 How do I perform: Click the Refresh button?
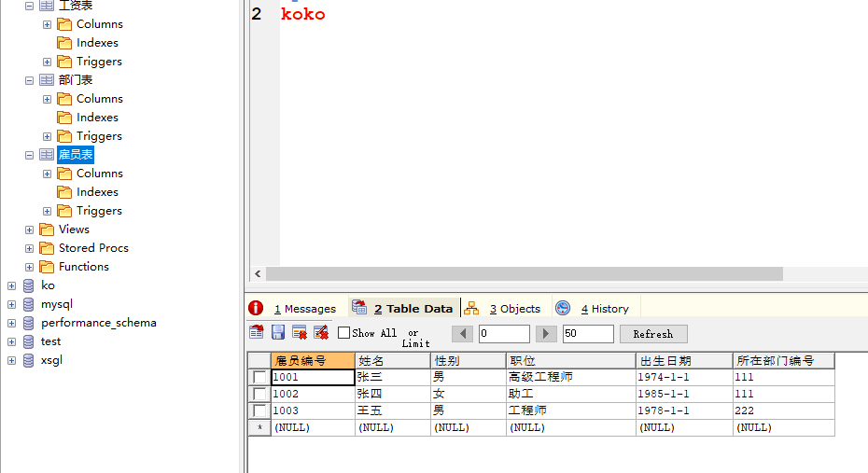click(x=652, y=334)
